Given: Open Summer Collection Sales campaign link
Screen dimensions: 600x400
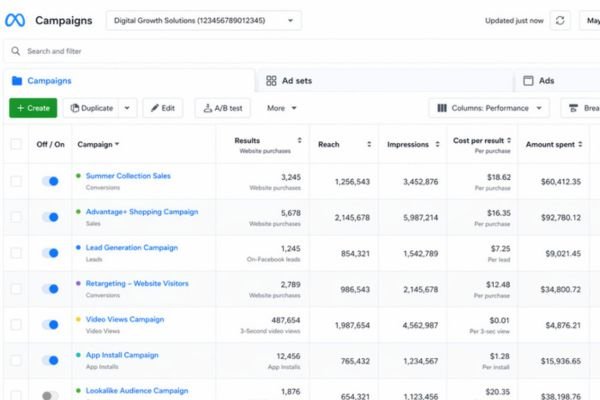Looking at the screenshot, I should 128,176.
